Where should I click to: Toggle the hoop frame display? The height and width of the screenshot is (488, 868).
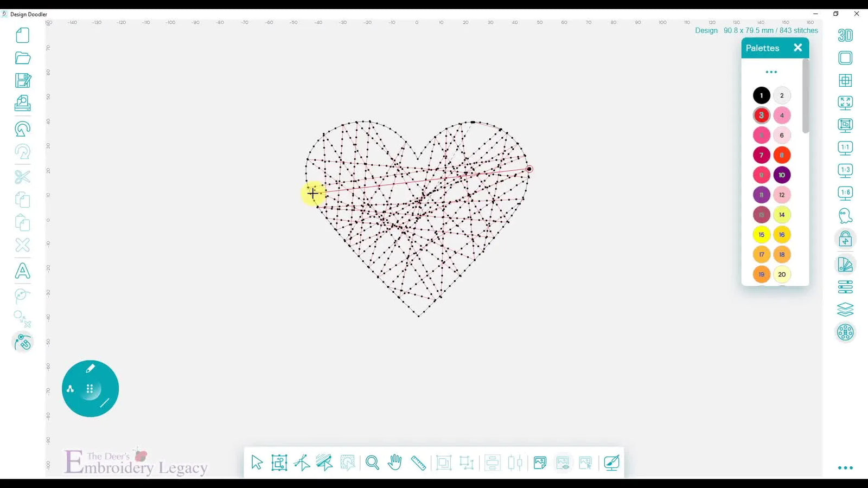click(845, 58)
